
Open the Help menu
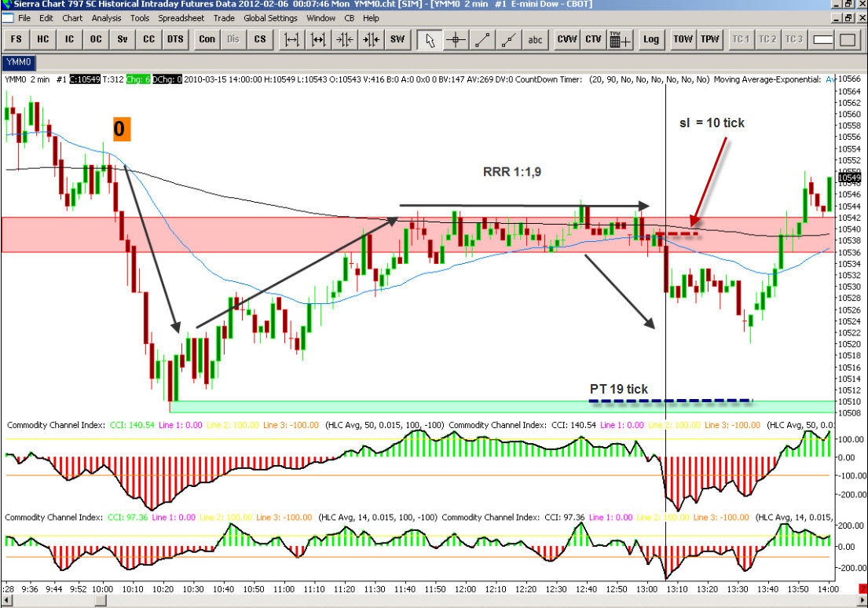371,18
